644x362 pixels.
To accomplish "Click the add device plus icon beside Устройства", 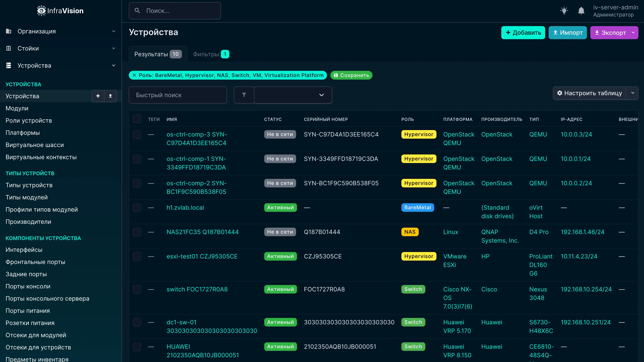I will point(98,96).
